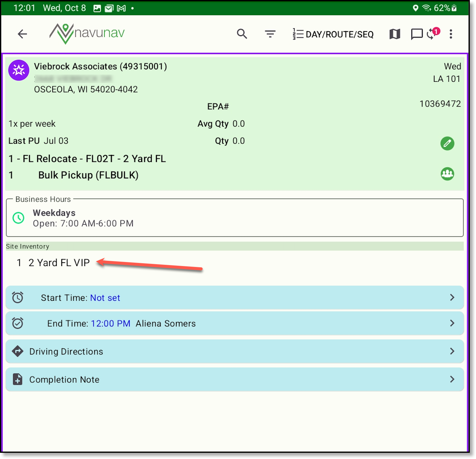The height and width of the screenshot is (459, 476).
Task: Tap the status bar picture notification icon
Action: [x=97, y=8]
